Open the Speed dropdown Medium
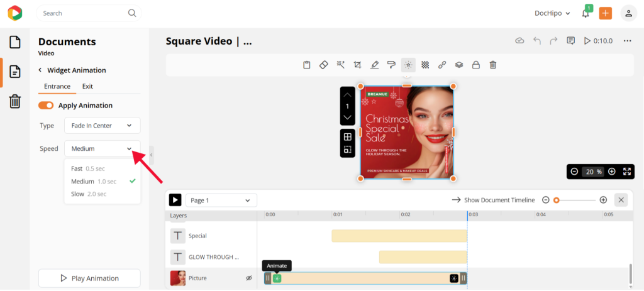Viewport: 644px width, 291px height. pos(103,148)
